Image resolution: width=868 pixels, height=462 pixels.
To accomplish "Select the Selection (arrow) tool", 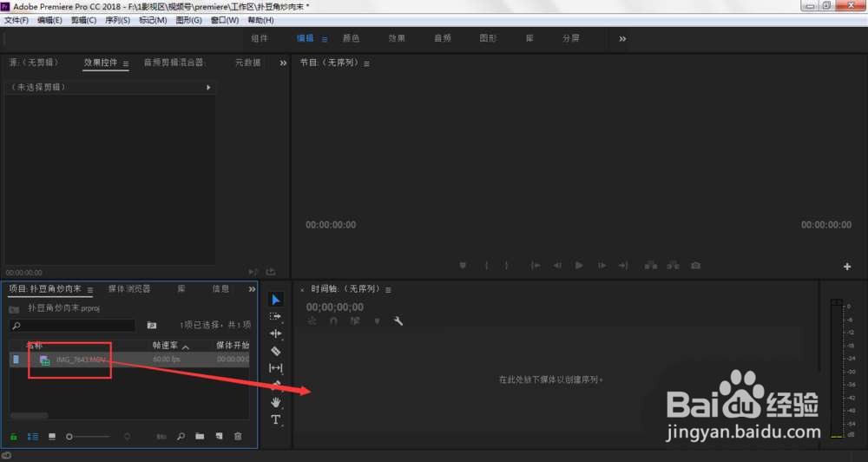I will 276,300.
